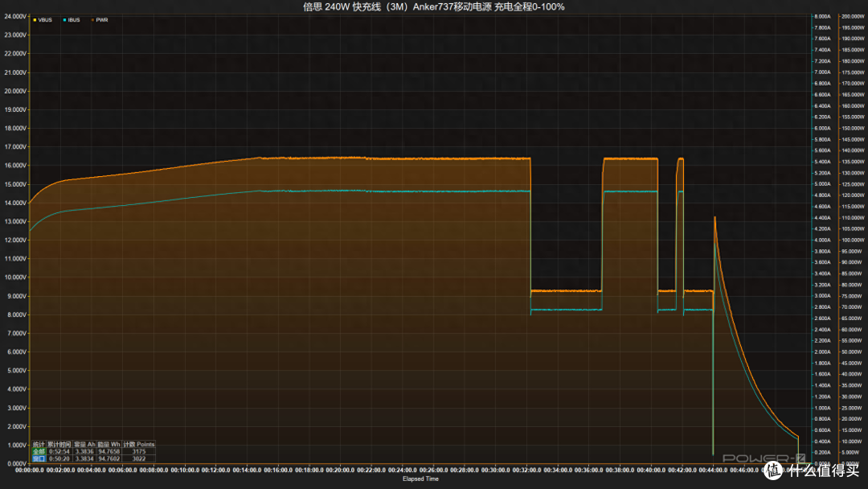This screenshot has height=489, width=868.
Task: Click the 累计时间 column header
Action: 59,444
